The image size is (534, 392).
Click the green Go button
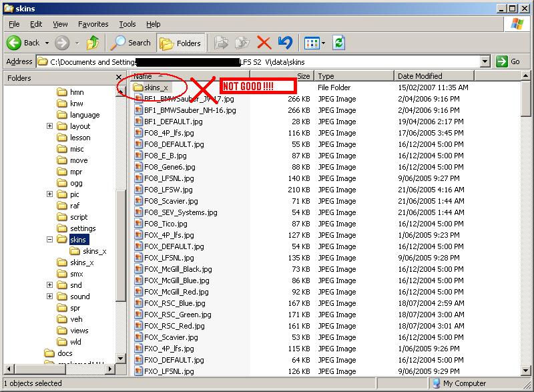pos(508,61)
